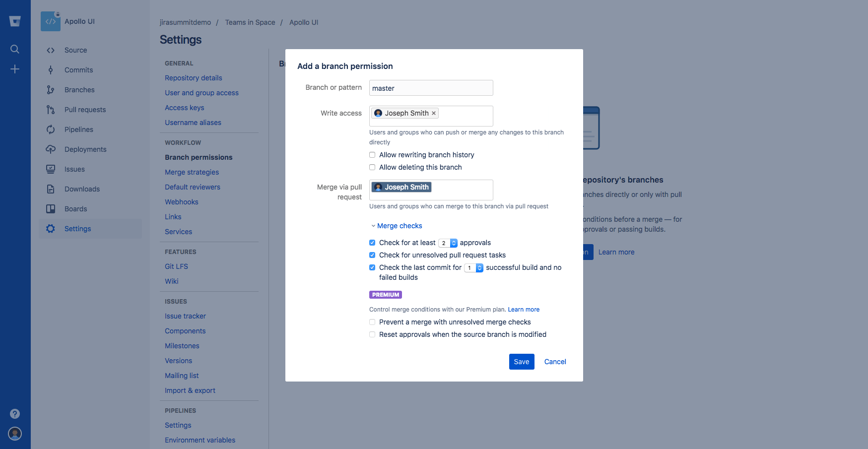This screenshot has width=868, height=449.
Task: Save the branch permission
Action: coord(521,362)
